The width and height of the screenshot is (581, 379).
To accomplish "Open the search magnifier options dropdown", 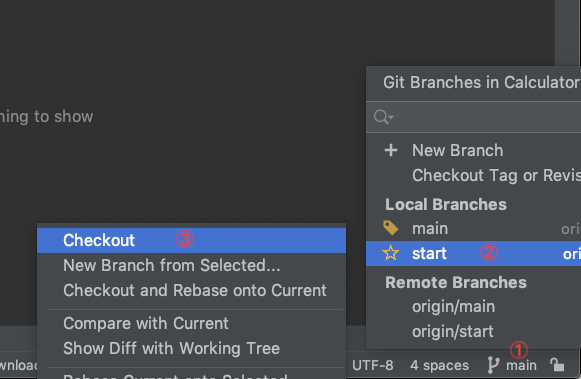I will coord(384,117).
